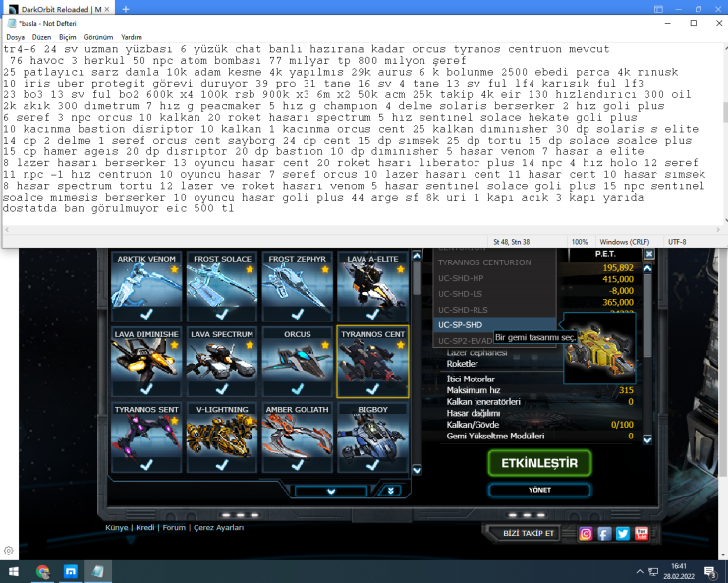Toggle favorite star on Arktik Venom
Image resolution: width=728 pixels, height=583 pixels.
[174, 269]
